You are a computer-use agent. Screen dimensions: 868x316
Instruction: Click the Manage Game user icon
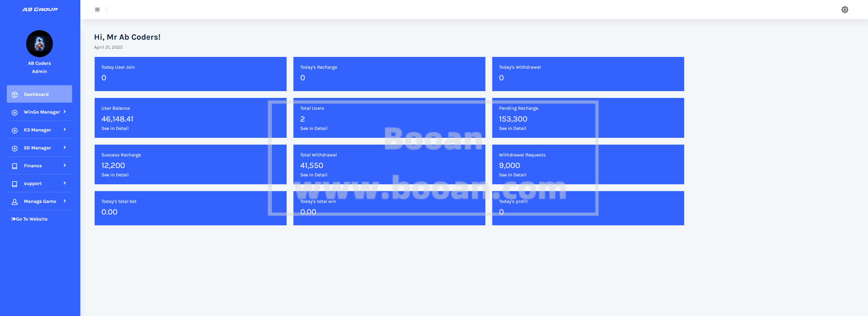pos(15,202)
